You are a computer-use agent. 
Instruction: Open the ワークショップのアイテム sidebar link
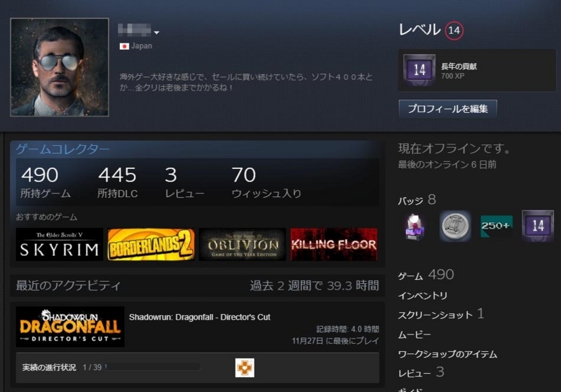point(447,354)
